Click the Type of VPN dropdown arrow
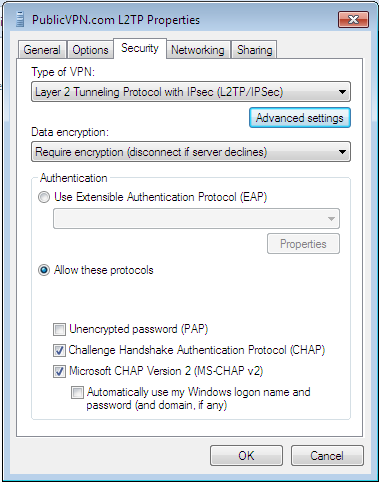 coord(342,92)
